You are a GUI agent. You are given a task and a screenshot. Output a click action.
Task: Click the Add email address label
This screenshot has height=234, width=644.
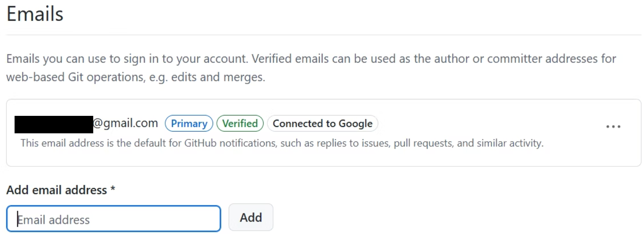(57, 190)
